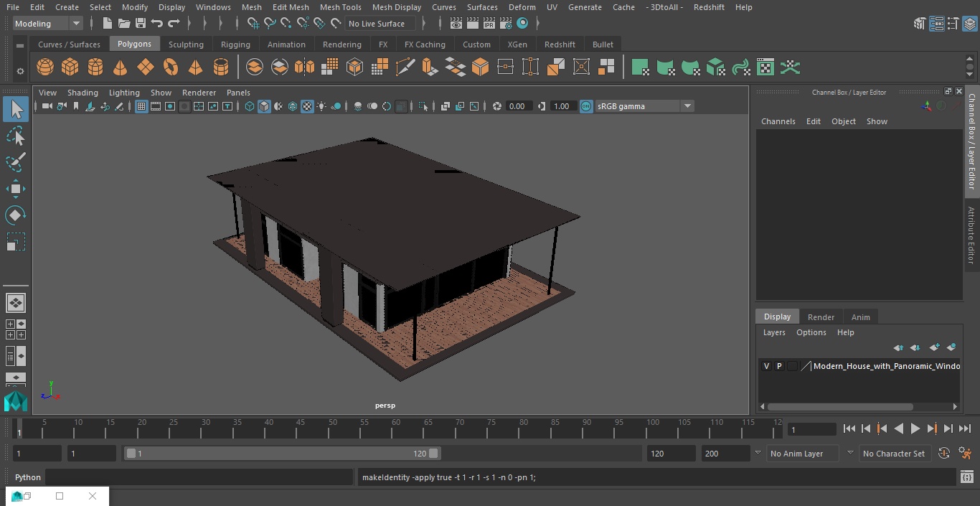Open the script editor icon
The height and width of the screenshot is (506, 980).
pos(966,477)
